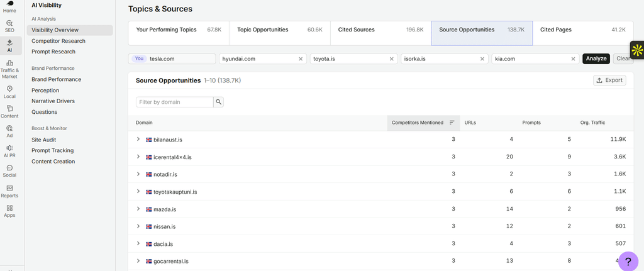Click the 11.9K traffic value
644x271 pixels.
coord(618,139)
